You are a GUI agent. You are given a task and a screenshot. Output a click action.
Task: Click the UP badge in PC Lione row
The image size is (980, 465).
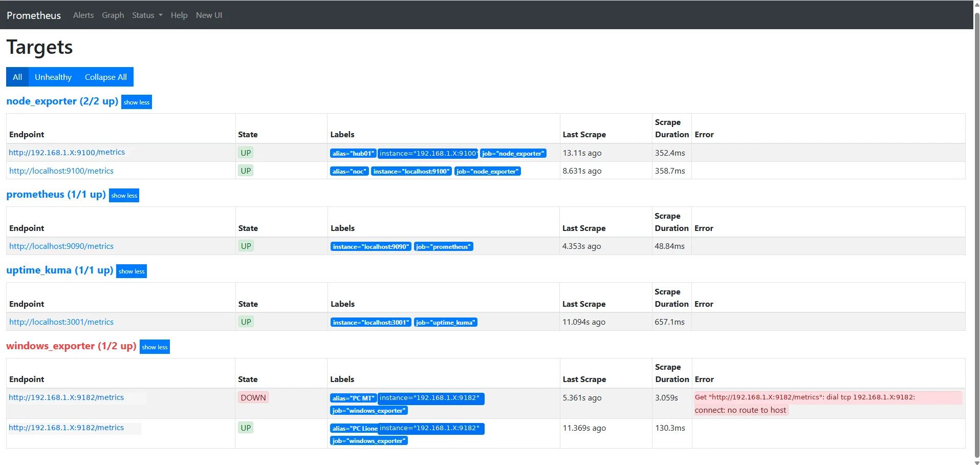tap(246, 428)
